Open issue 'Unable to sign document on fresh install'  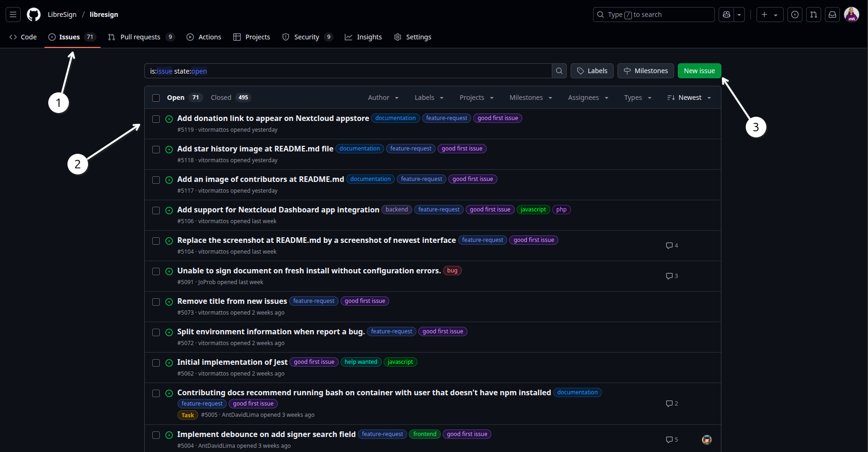[x=309, y=271]
